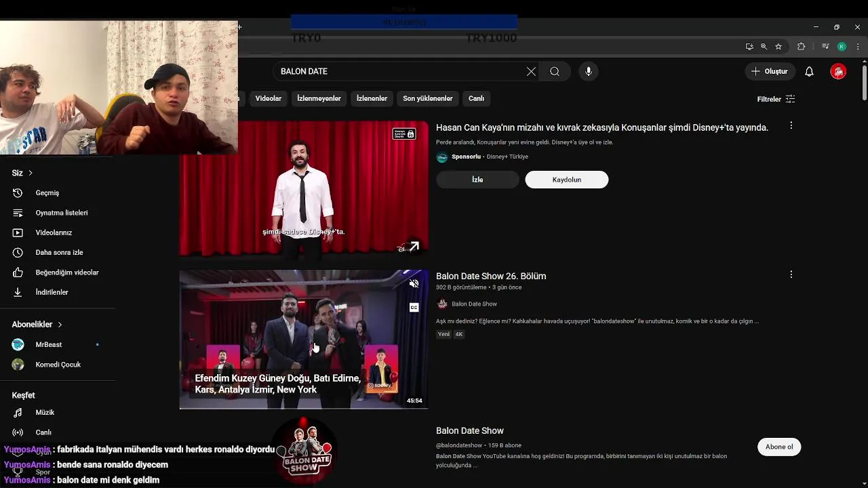
Task: Click the watch later clock icon
Action: 18,252
